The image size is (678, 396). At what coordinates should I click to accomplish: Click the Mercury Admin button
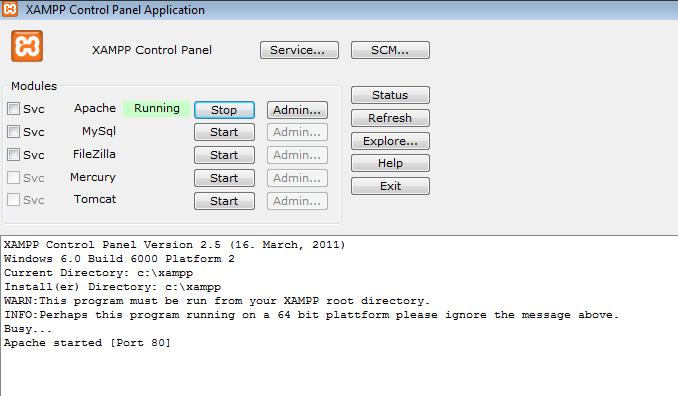pyautogui.click(x=297, y=178)
